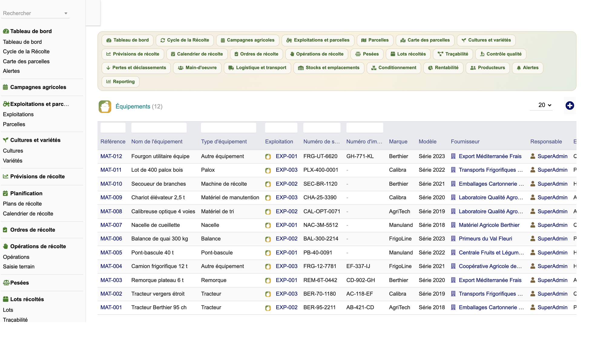
Task: Click the scale icon beside Pesées in sidebar
Action: [6, 283]
